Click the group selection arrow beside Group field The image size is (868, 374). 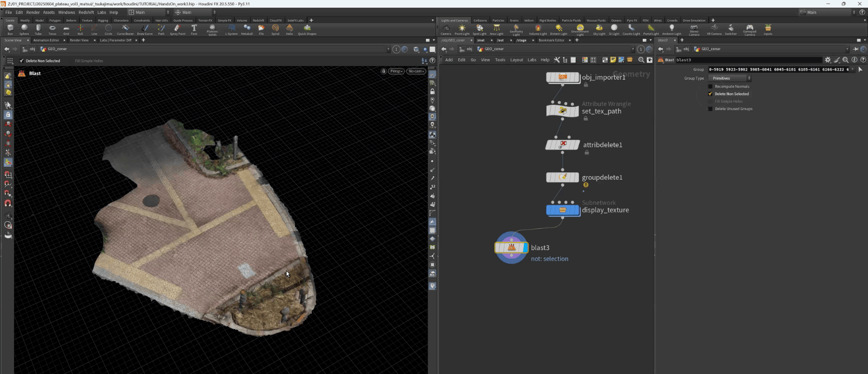(x=860, y=70)
